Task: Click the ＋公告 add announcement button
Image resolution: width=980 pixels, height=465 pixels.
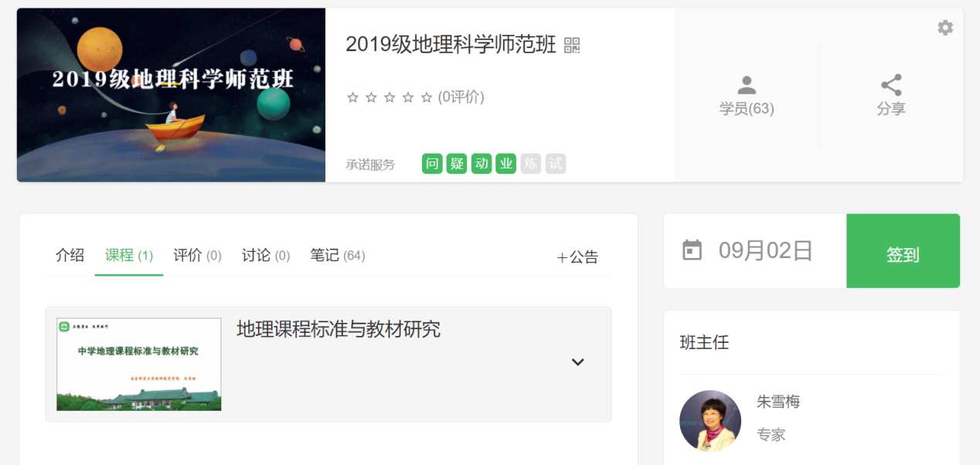Action: pyautogui.click(x=577, y=257)
